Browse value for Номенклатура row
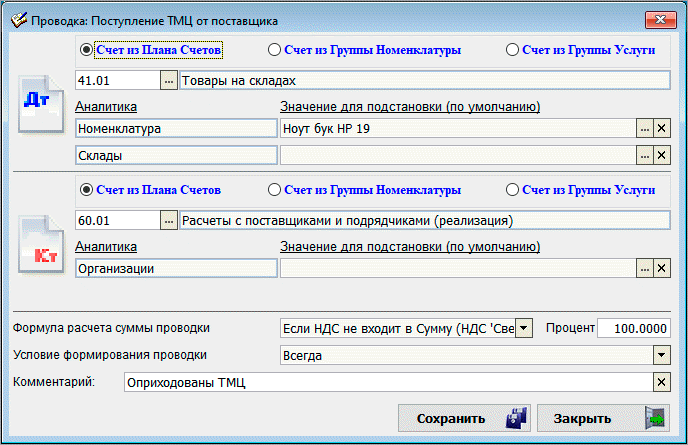 (645, 129)
